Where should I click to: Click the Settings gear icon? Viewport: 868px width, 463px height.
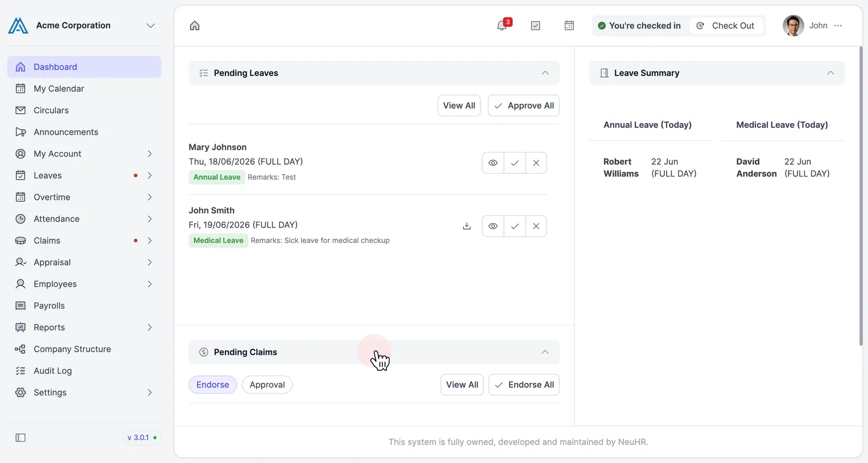click(20, 392)
